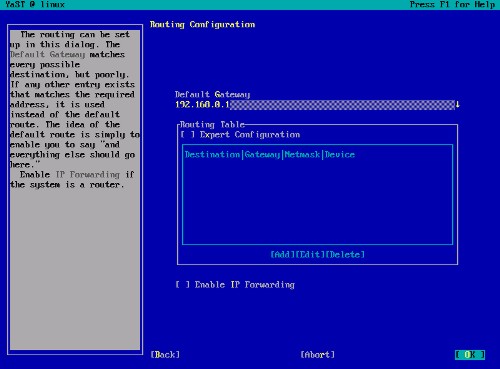Click the Default Gateway input field
Viewport: 500px width, 369px height.
tap(315, 104)
